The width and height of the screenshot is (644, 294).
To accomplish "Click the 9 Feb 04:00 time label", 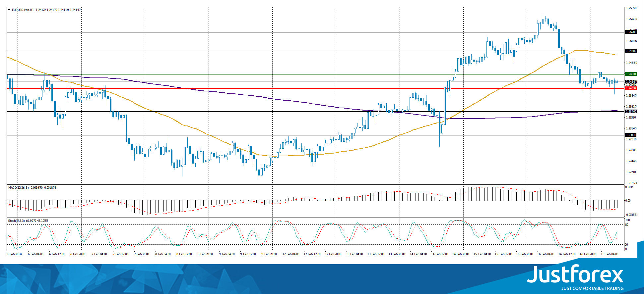I will point(226,254).
